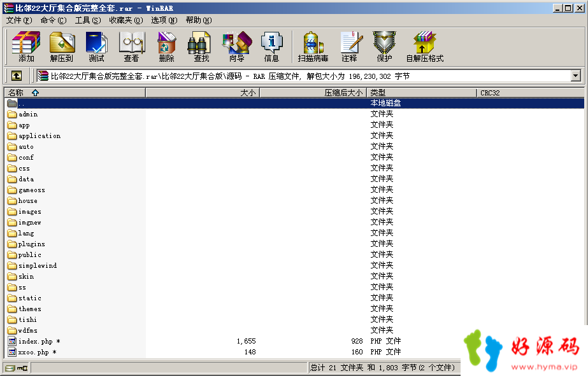Image resolution: width=588 pixels, height=376 pixels.
Task: Select the images folder row
Action: click(x=294, y=212)
